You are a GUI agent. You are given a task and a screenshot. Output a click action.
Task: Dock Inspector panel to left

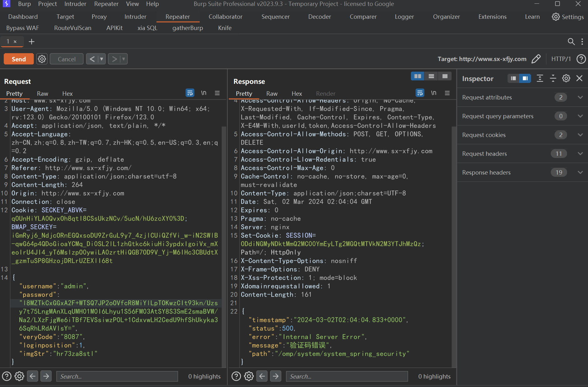coord(513,78)
